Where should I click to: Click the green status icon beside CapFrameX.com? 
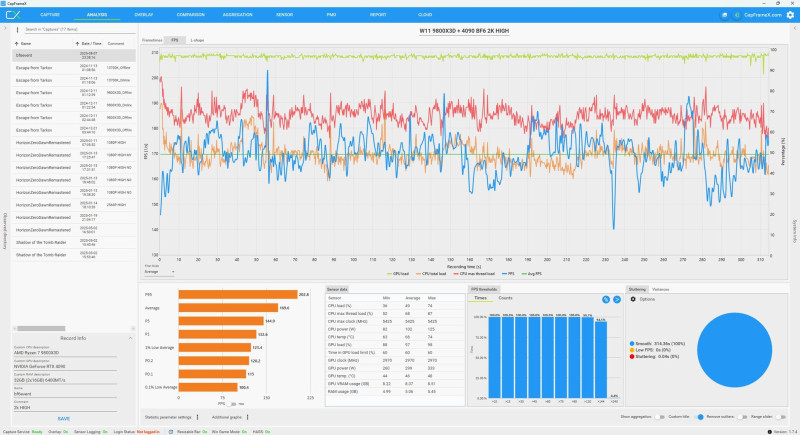point(737,15)
